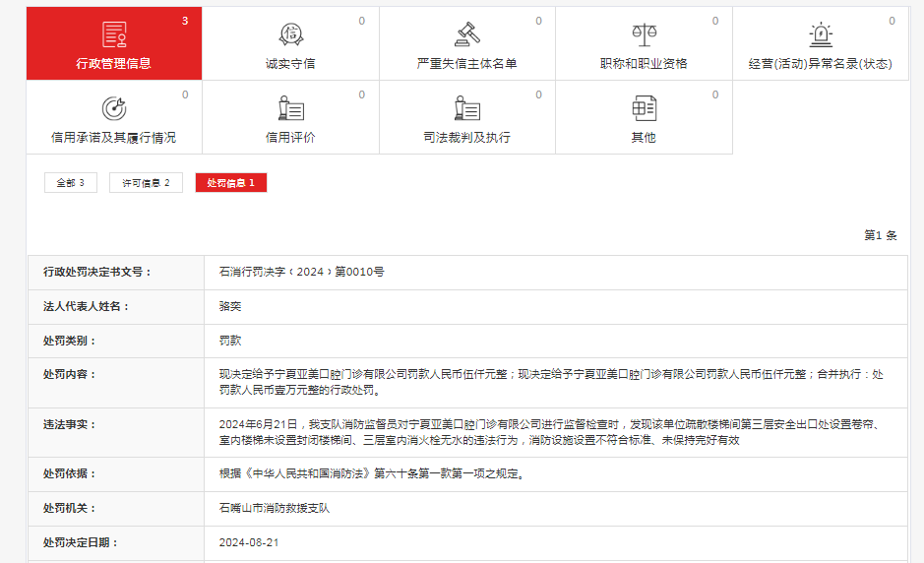Click the alarm light icon for 经营异常名录
This screenshot has height=563, width=924.
[x=821, y=34]
